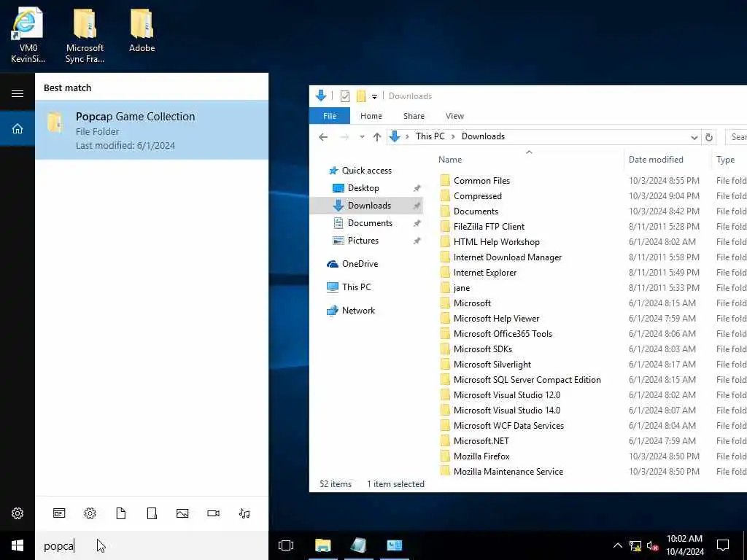Open Popcap Game Collection best match result
The height and width of the screenshot is (560, 747).
[152, 130]
